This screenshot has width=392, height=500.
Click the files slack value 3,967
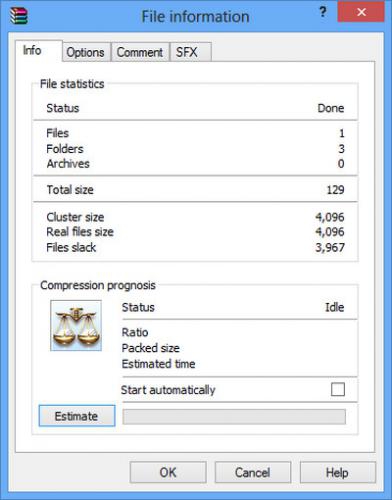[x=330, y=247]
